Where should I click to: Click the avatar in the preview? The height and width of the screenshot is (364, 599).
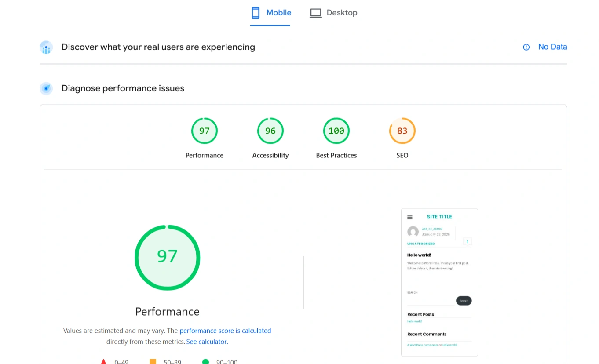413,232
